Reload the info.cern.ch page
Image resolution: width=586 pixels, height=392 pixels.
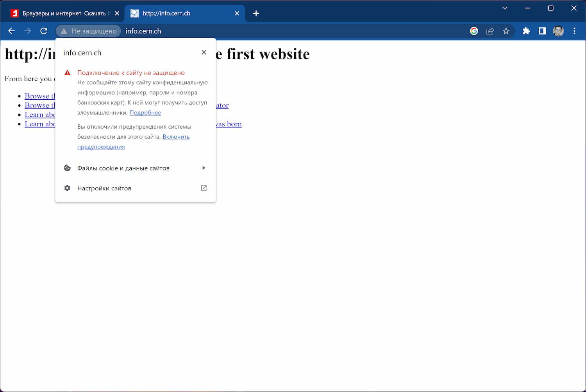click(x=44, y=31)
